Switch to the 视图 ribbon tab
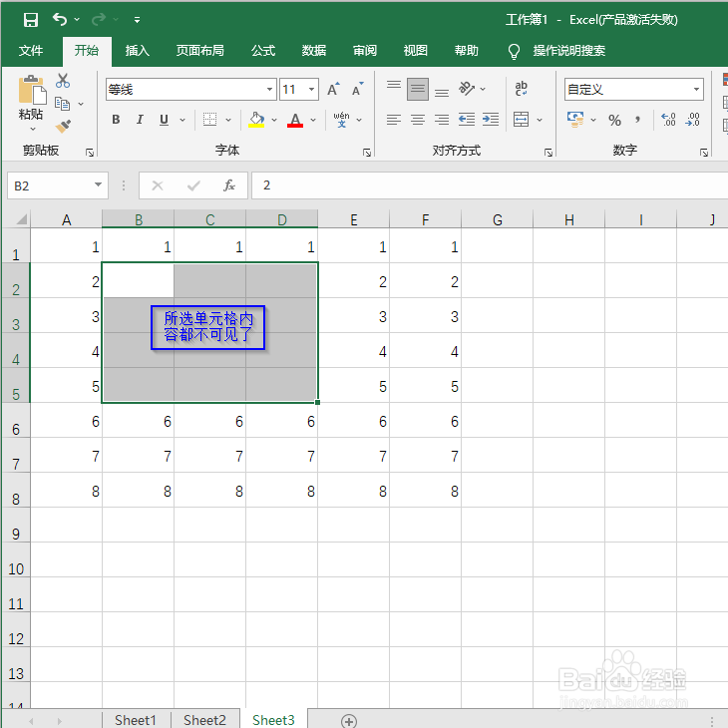728x728 pixels. [x=416, y=50]
